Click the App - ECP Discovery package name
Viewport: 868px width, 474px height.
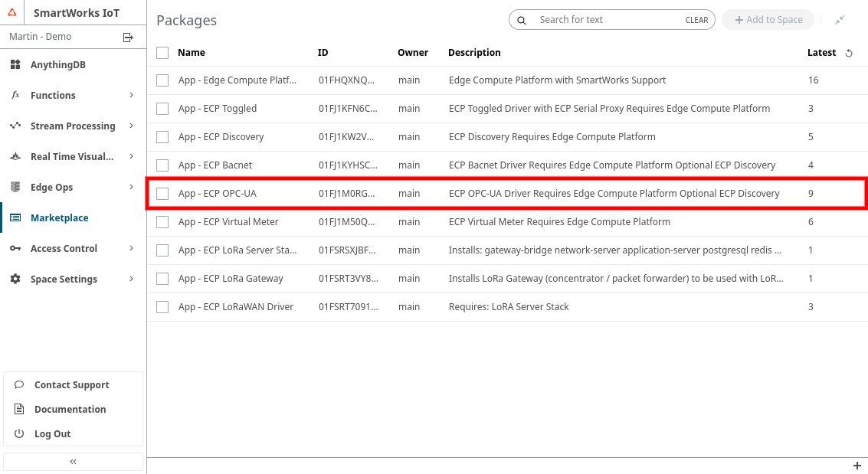pos(221,136)
